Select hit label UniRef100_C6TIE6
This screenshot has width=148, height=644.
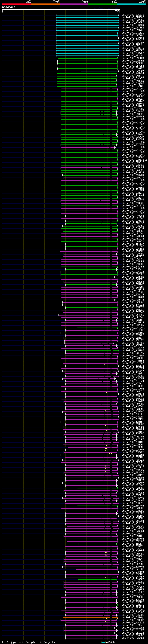point(133,28)
